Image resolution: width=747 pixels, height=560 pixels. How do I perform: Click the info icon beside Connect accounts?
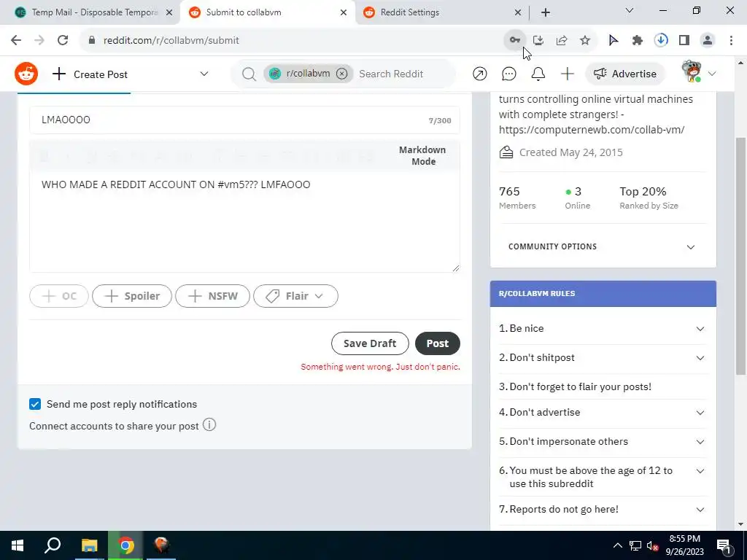(x=209, y=424)
